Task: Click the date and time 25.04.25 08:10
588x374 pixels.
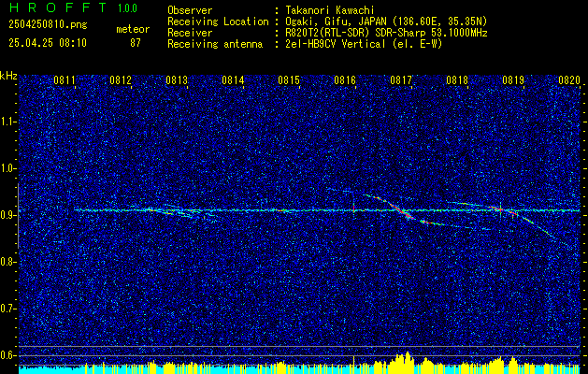Action: [48, 43]
